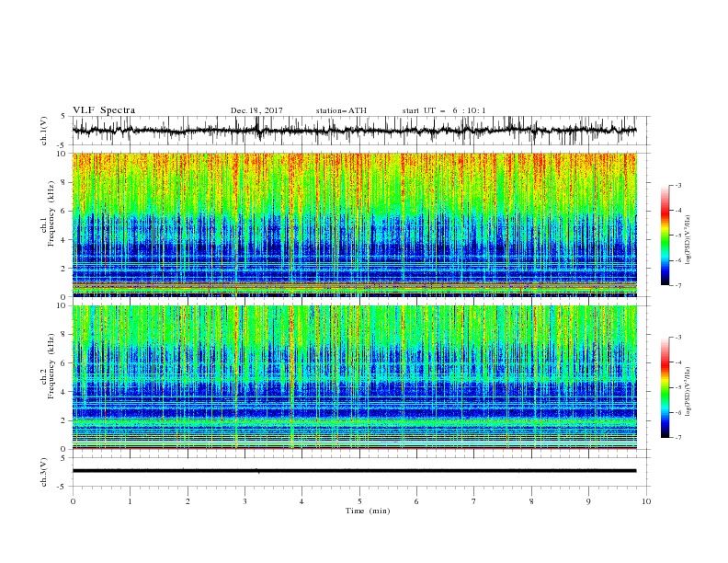
Task: Click the "8" tick on the time axis
Action: click(531, 501)
